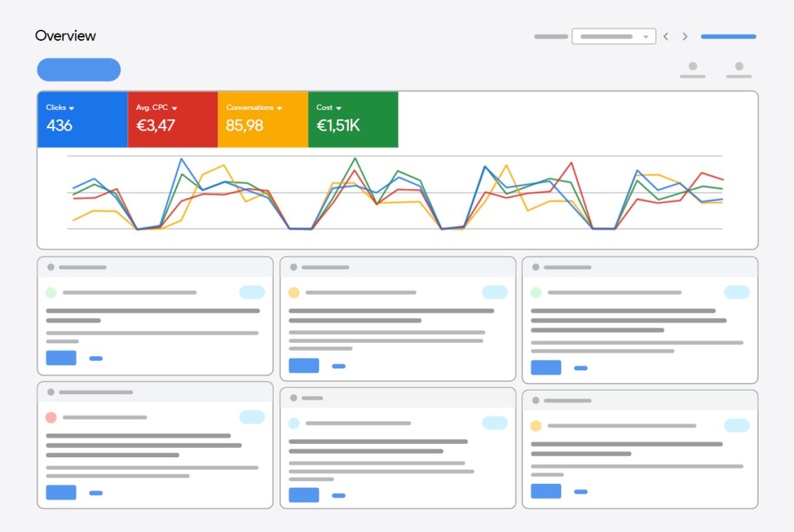
Task: Open the Avg. CPC metric dropdown
Action: click(175, 108)
